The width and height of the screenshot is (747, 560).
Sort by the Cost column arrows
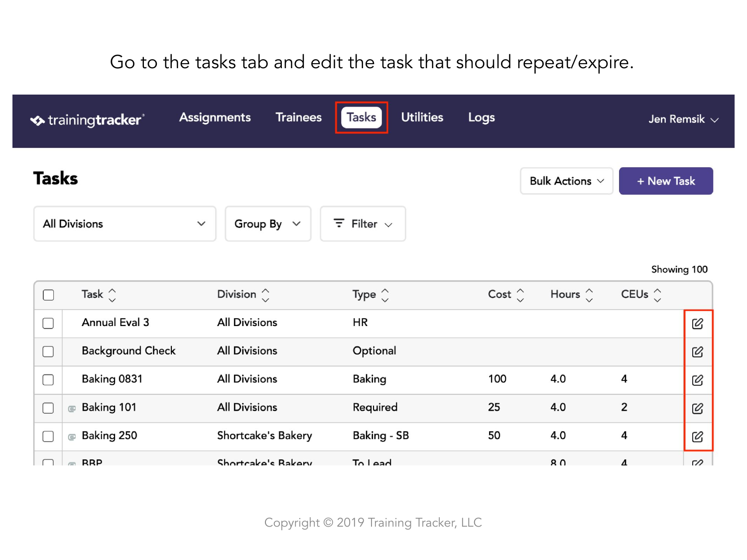tap(520, 295)
